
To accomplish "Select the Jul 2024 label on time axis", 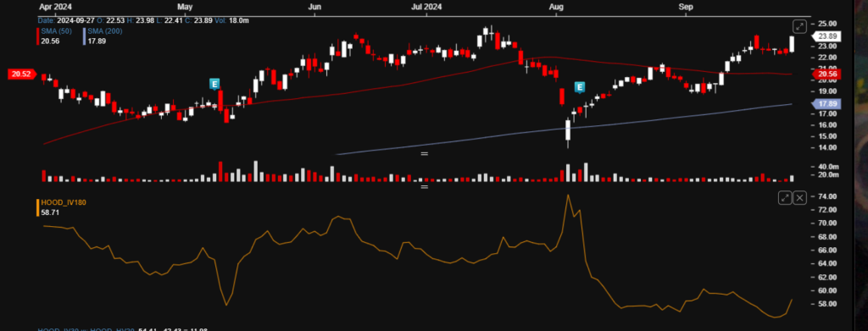I will pyautogui.click(x=426, y=7).
